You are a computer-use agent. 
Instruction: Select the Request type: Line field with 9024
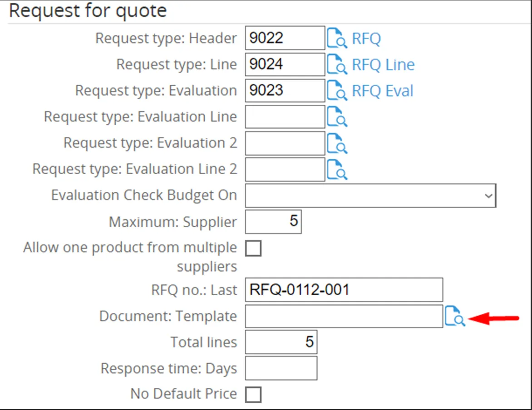tap(285, 64)
